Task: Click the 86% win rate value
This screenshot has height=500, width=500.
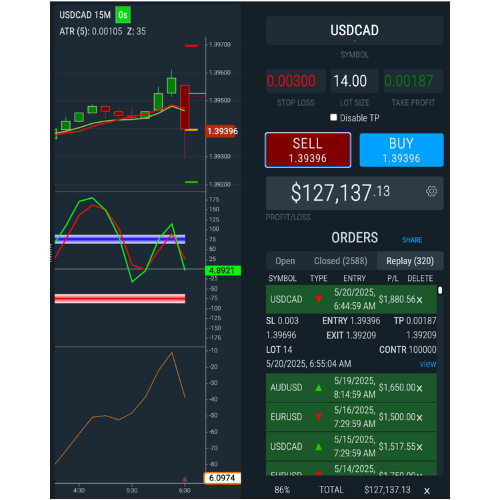Action: coord(282,490)
